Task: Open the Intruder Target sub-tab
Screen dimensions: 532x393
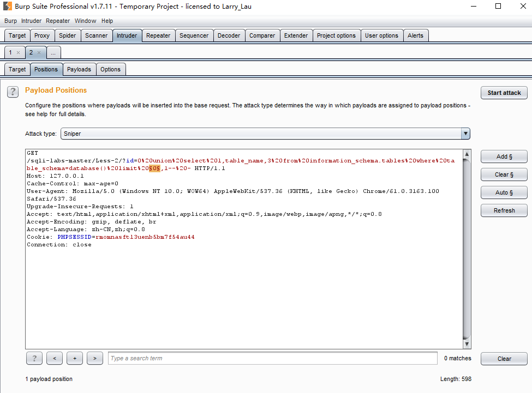Action: click(17, 69)
